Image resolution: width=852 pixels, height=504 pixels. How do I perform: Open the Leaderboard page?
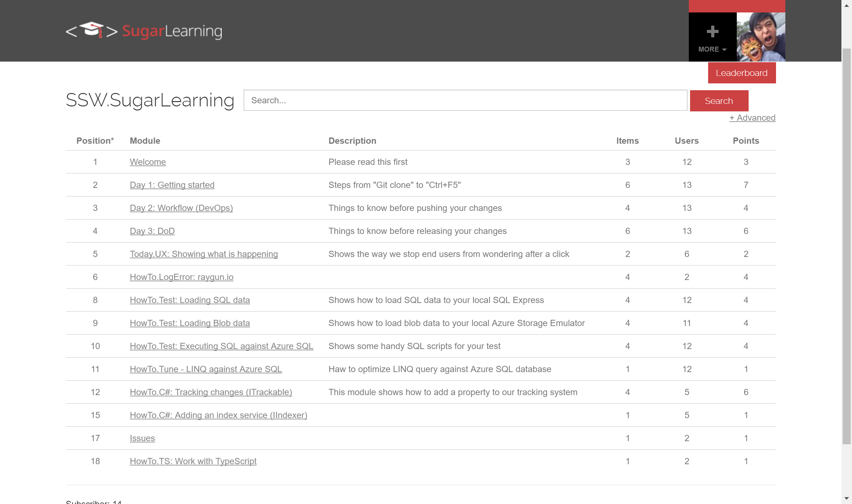click(741, 73)
